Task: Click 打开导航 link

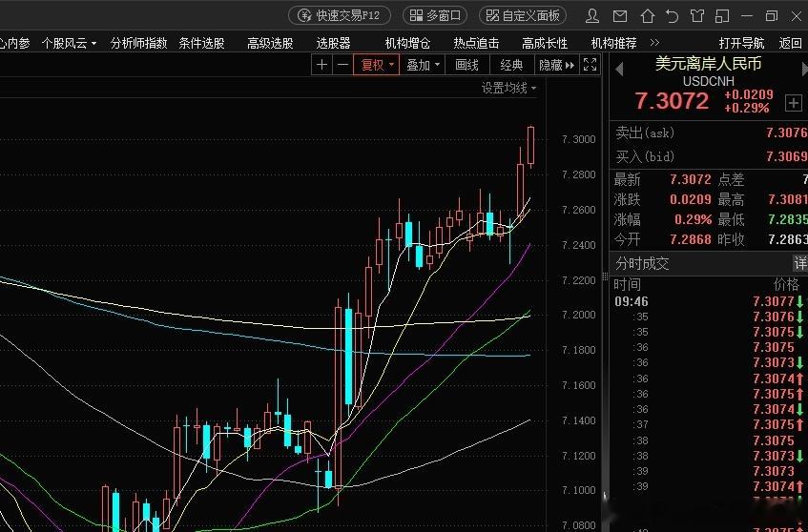Action: [741, 43]
